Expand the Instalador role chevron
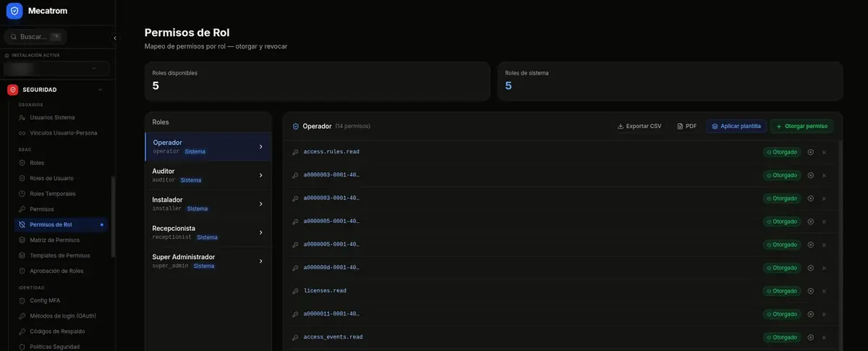 [x=260, y=204]
